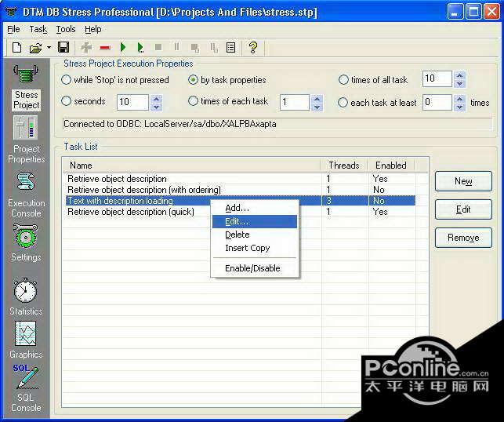Decrease each task at least value
Screen dimensions: 504x422
click(459, 107)
